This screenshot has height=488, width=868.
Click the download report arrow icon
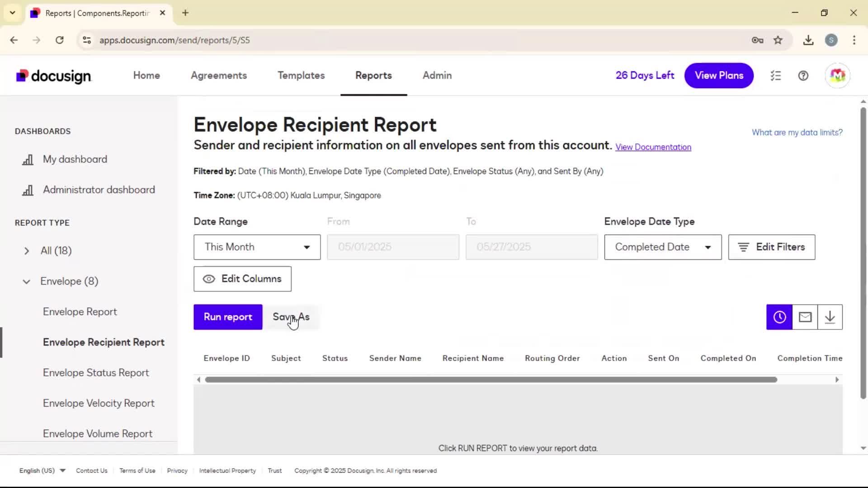coord(830,317)
